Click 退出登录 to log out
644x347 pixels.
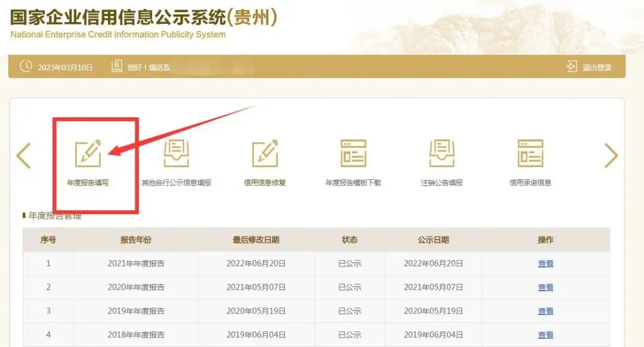point(596,67)
